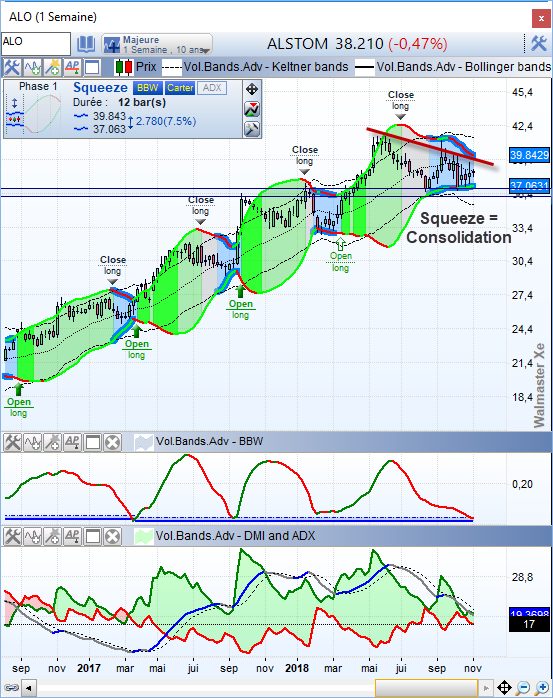The image size is (553, 698).
Task: Click the horizontal scrollbar thumb
Action: 426,688
